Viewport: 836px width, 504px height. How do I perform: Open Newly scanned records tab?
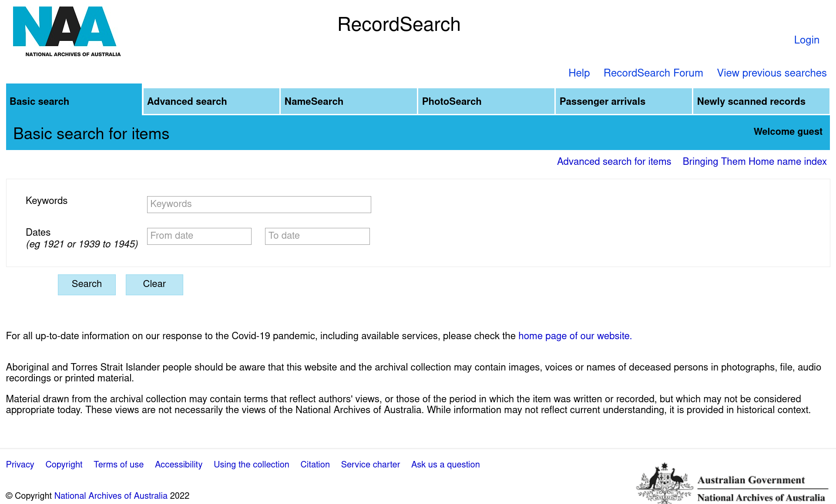coord(761,101)
